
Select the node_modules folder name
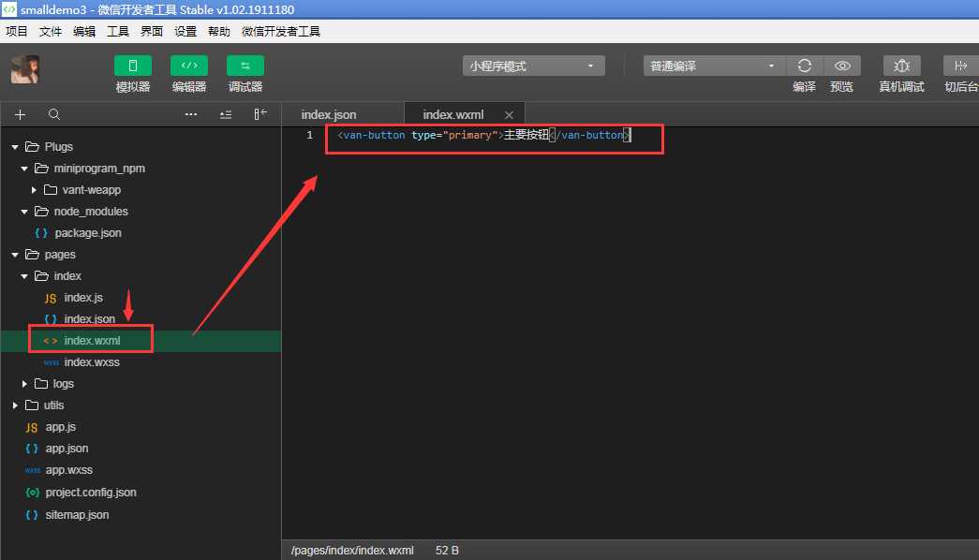91,212
